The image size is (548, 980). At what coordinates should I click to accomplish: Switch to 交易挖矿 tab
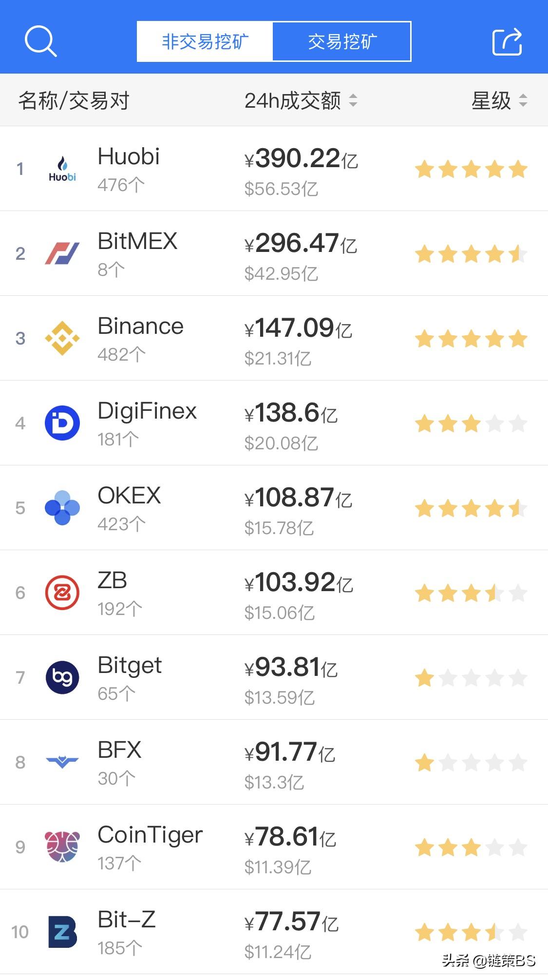pos(342,42)
